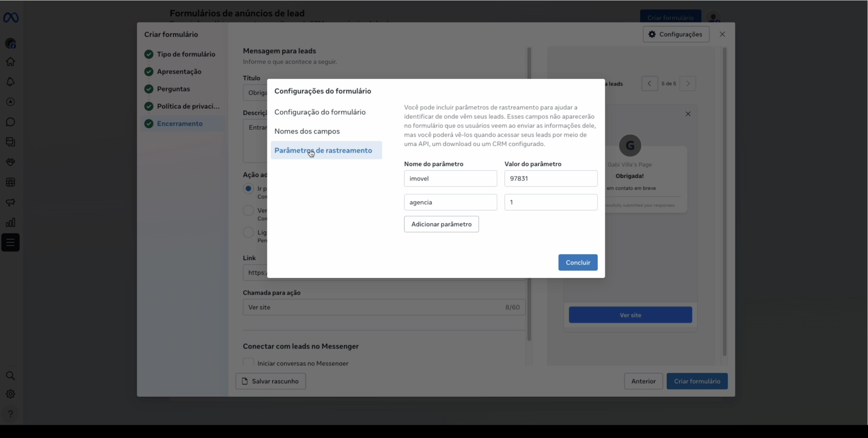Select the second additional action radio option
Image resolution: width=868 pixels, height=438 pixels.
coord(249,211)
